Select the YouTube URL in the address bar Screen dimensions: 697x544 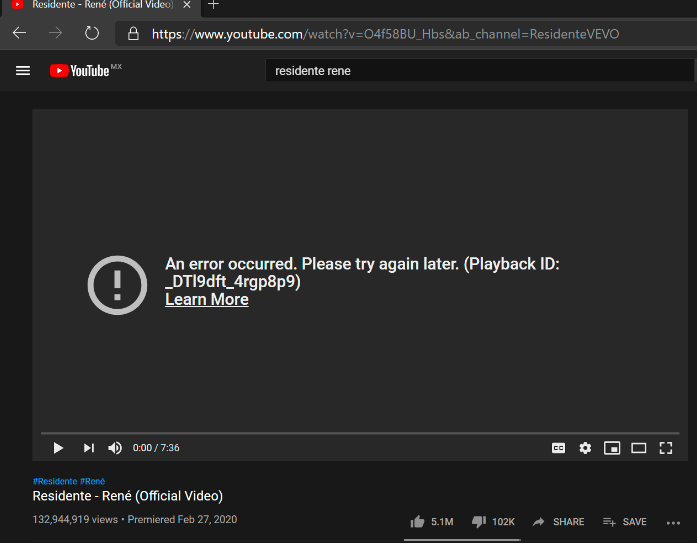385,34
